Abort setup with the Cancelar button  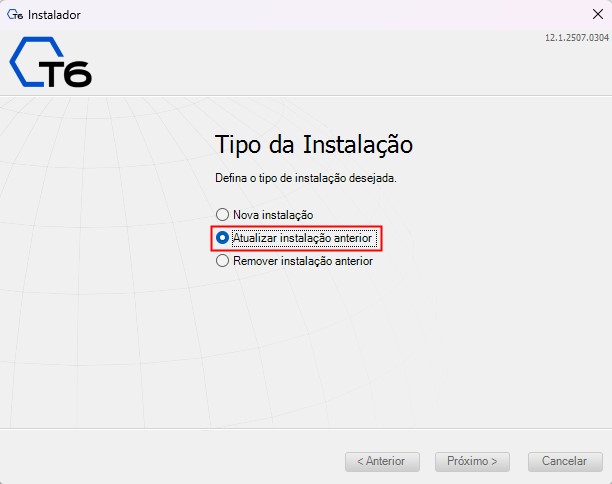(x=565, y=462)
